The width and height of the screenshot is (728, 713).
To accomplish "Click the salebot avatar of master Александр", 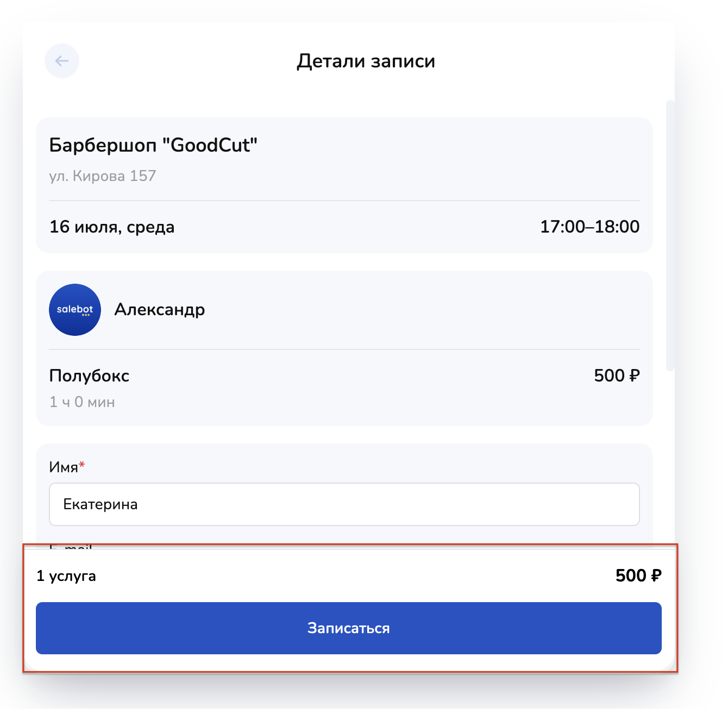I will 75,310.
